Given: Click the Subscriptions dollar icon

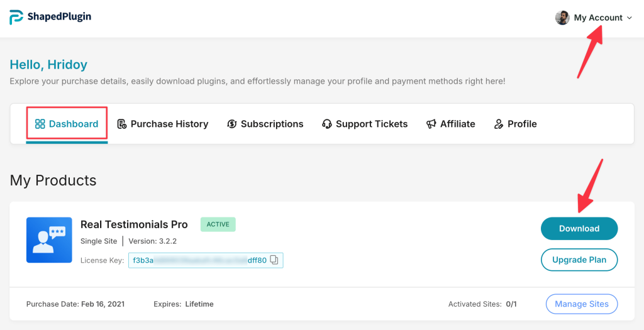Looking at the screenshot, I should point(231,124).
